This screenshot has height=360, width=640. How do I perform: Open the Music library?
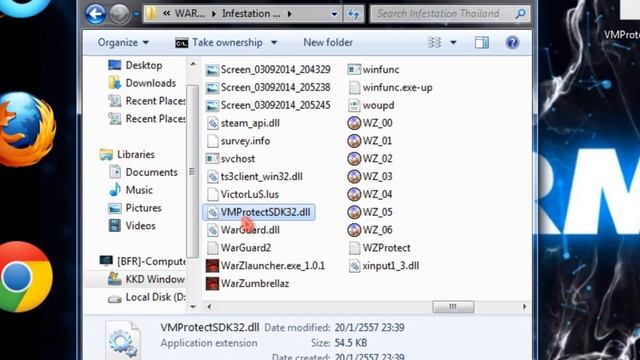tap(131, 190)
